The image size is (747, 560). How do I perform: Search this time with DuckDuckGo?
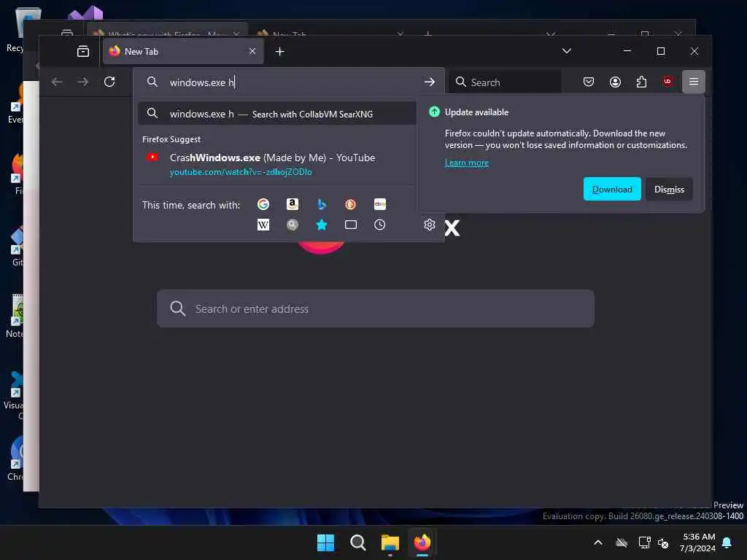coord(351,204)
